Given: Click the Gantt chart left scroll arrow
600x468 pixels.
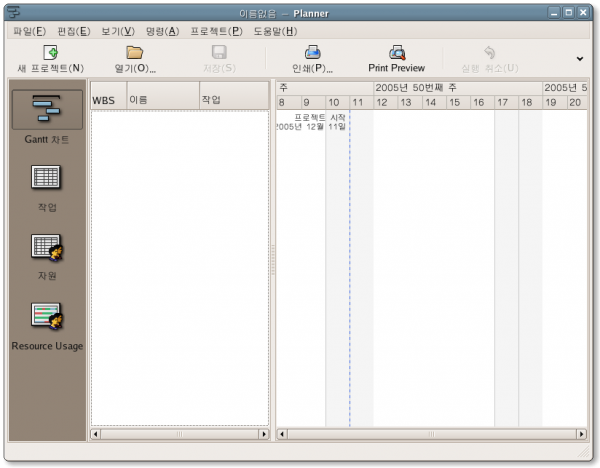Looking at the screenshot, I should click(x=282, y=434).
